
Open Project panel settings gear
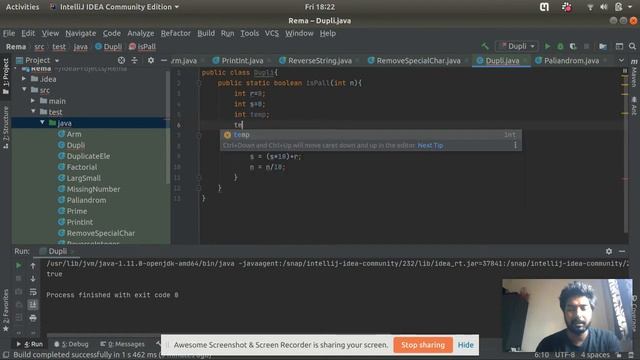151,60
